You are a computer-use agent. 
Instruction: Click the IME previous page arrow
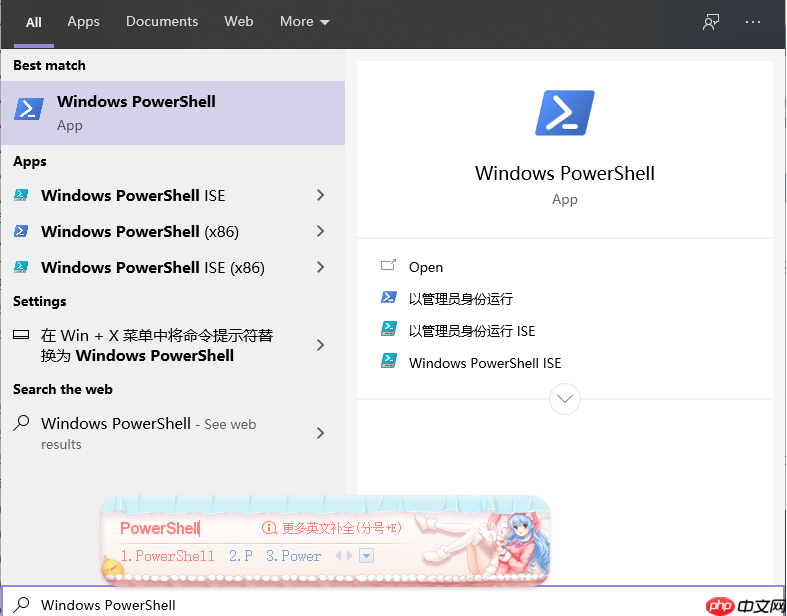338,556
